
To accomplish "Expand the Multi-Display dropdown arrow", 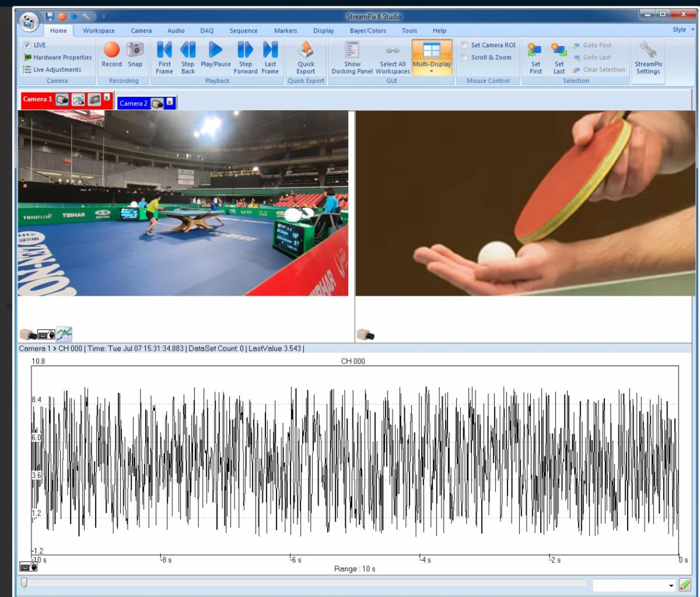I will pos(432,72).
